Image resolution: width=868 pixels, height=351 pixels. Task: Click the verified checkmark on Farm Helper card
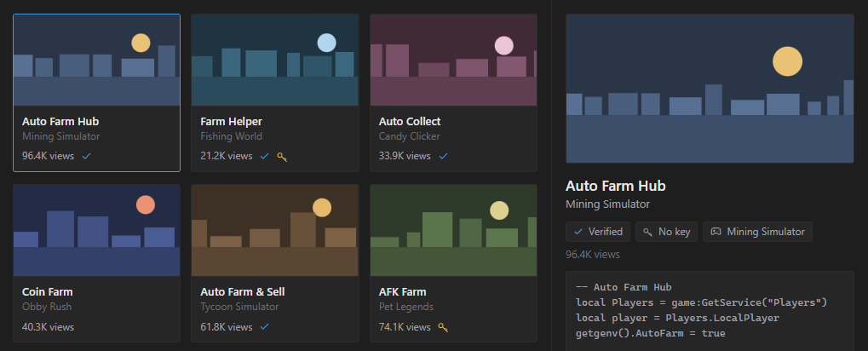[265, 156]
